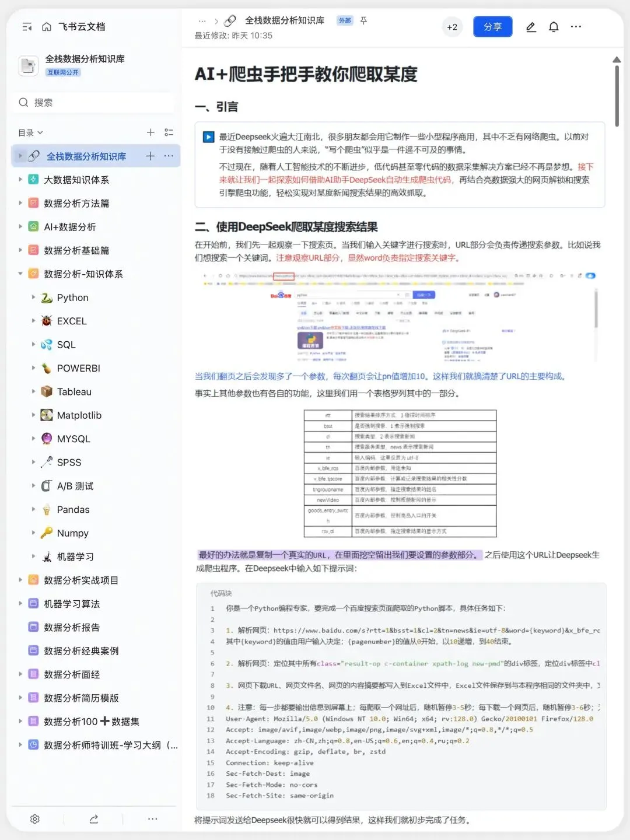Click the 代码块 label of code block
The image size is (630, 840).
[x=221, y=593]
